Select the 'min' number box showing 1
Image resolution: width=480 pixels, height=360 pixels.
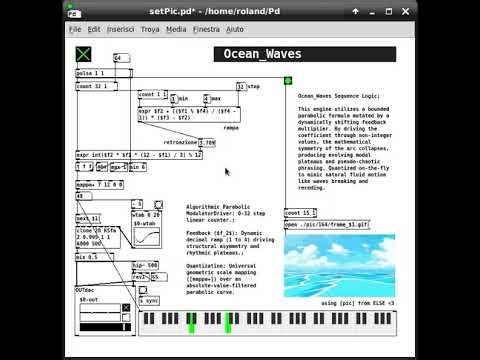tap(174, 99)
